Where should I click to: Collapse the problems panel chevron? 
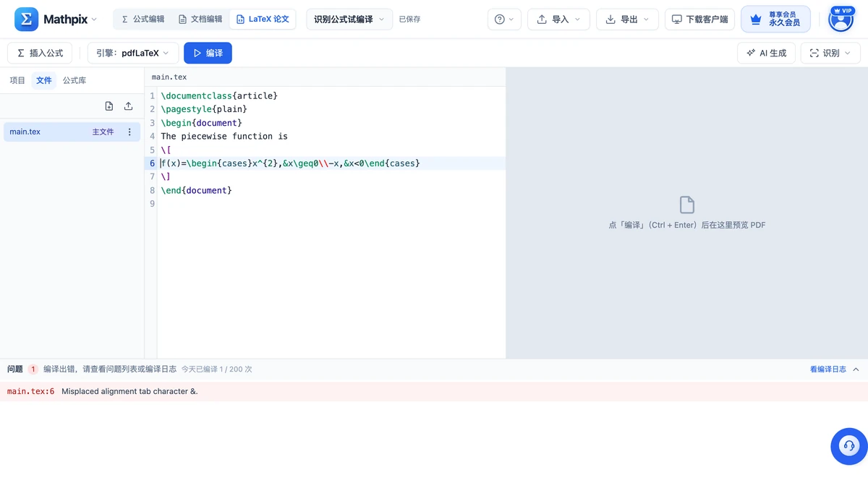pyautogui.click(x=856, y=369)
